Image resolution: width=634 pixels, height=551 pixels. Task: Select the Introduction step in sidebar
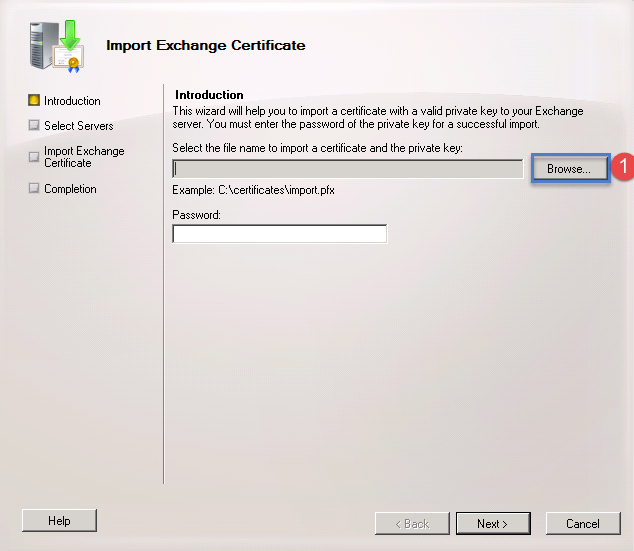(72, 101)
